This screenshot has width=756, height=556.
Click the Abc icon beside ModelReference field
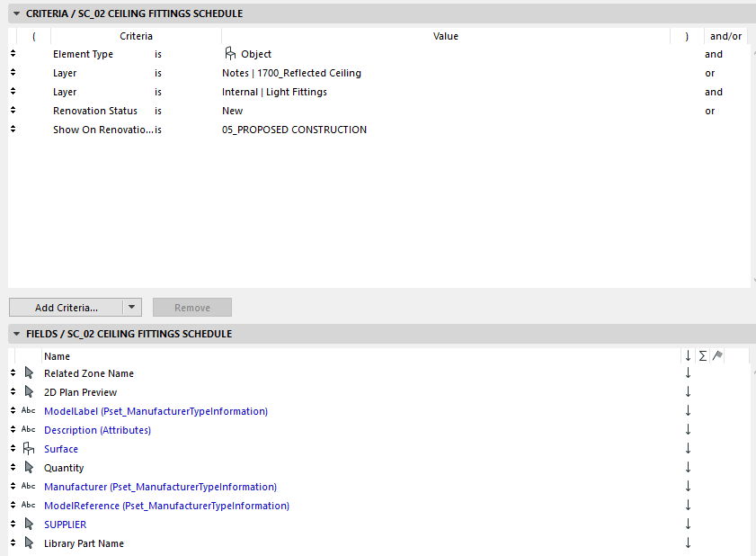[28, 505]
